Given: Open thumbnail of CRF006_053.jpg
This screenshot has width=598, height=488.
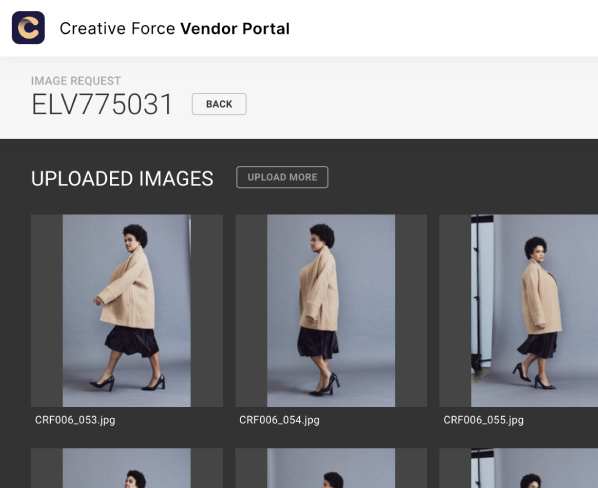Looking at the screenshot, I should click(127, 310).
